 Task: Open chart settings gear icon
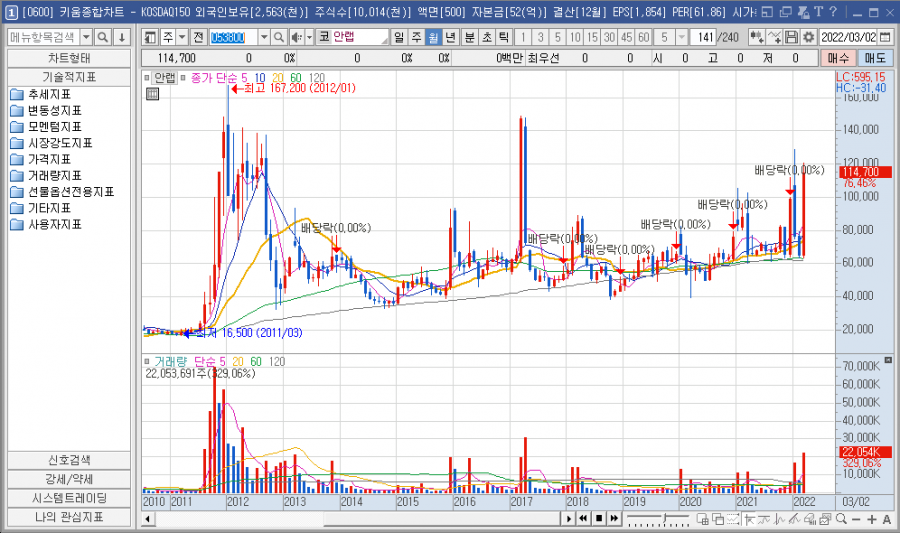809,37
